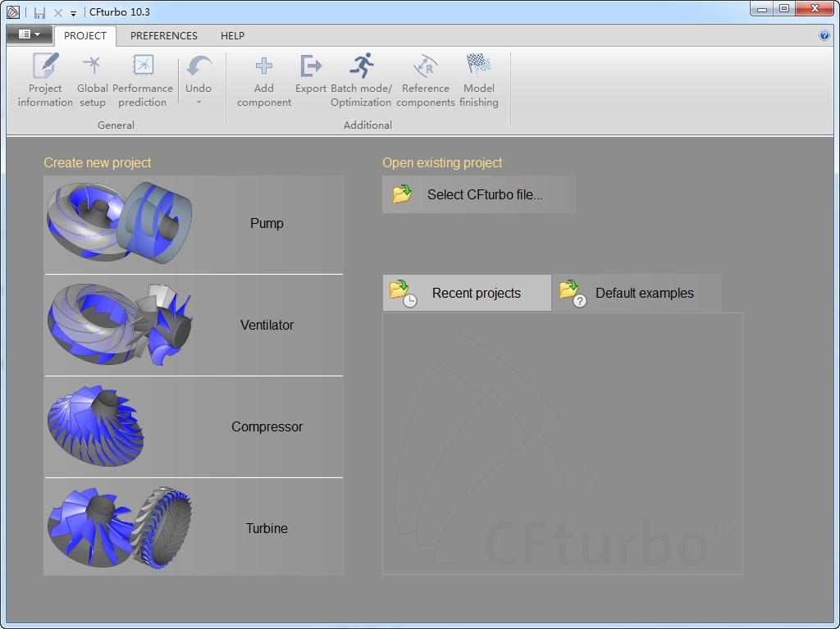840x629 pixels.
Task: Click the save icon in title bar
Action: (39, 12)
